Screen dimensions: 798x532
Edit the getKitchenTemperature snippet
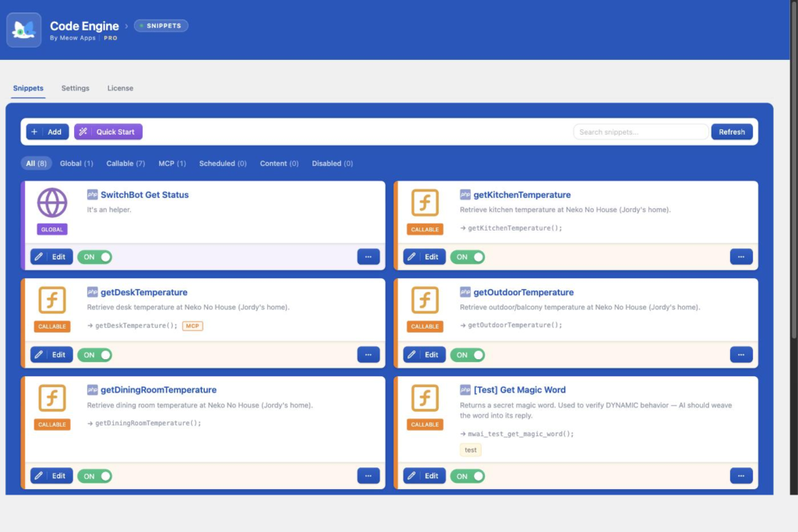(425, 257)
